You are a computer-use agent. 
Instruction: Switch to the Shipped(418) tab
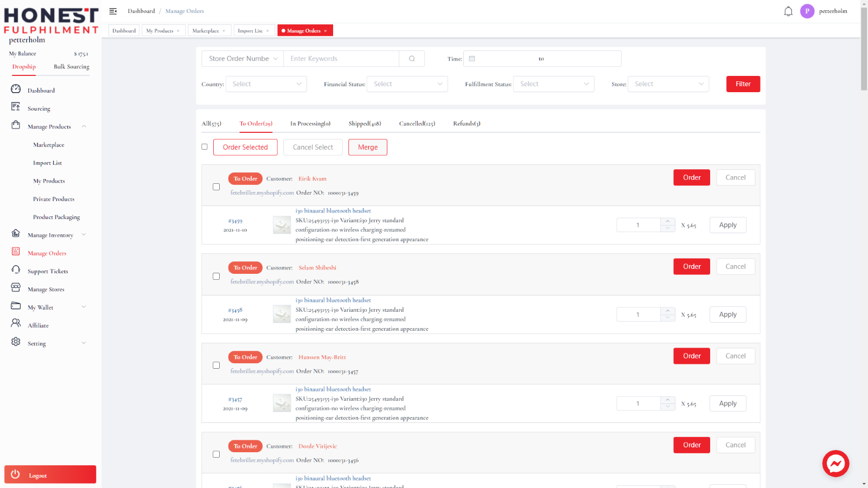365,124
